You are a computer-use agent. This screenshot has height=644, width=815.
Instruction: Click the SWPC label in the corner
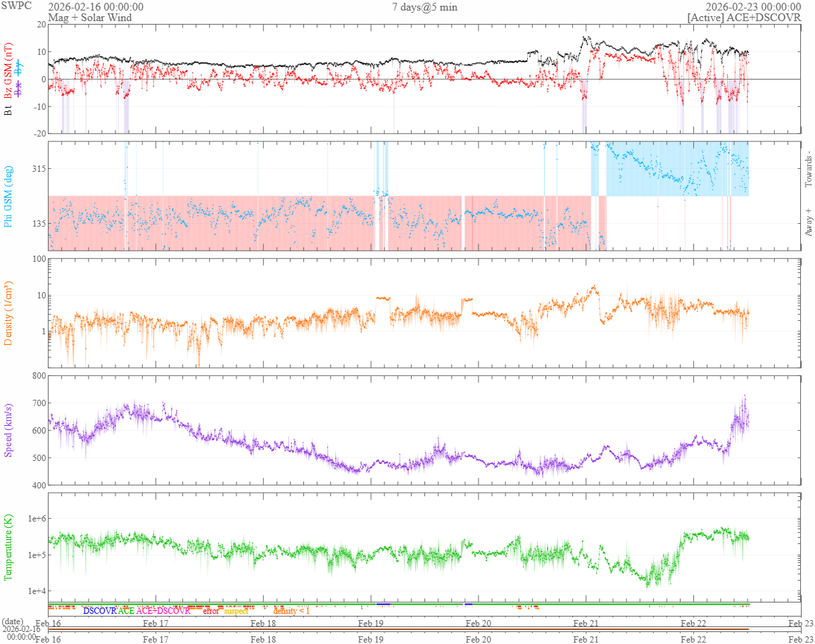point(16,6)
